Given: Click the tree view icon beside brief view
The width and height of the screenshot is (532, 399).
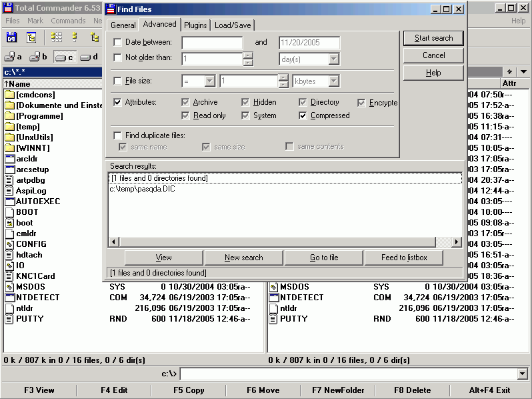Looking at the screenshot, I should tap(95, 37).
